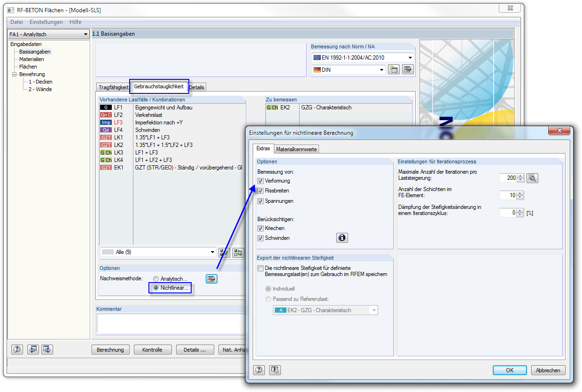The width and height of the screenshot is (582, 392).
Task: Select EK2 GZG - Charakteristisch in Zu bemessen
Action: (x=339, y=108)
